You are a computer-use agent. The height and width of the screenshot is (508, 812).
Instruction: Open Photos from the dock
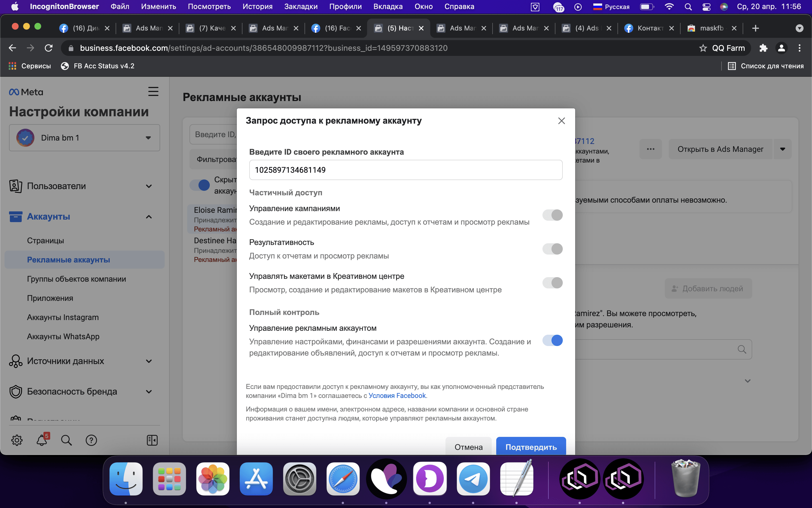tap(213, 479)
